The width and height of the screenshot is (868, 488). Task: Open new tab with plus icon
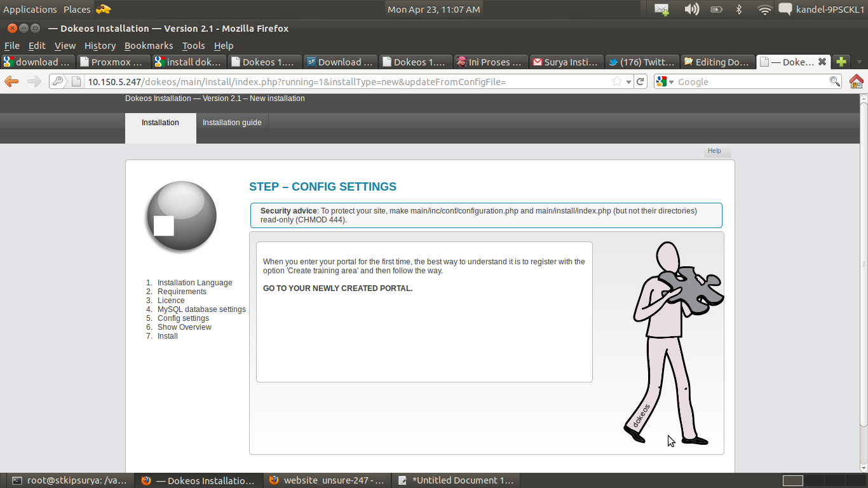pyautogui.click(x=841, y=62)
